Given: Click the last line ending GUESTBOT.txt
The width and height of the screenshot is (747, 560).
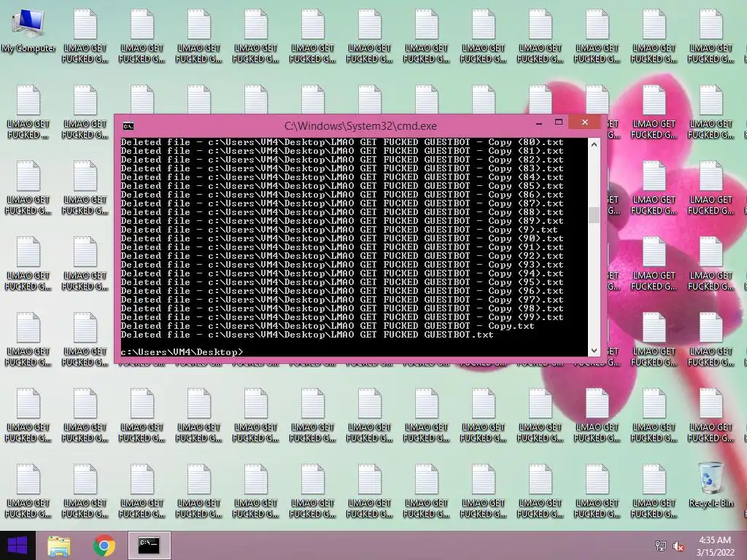Looking at the screenshot, I should 307,334.
